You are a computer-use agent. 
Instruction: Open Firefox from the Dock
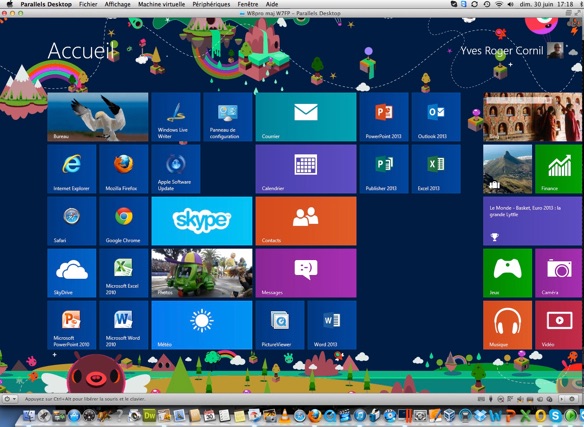(x=315, y=416)
